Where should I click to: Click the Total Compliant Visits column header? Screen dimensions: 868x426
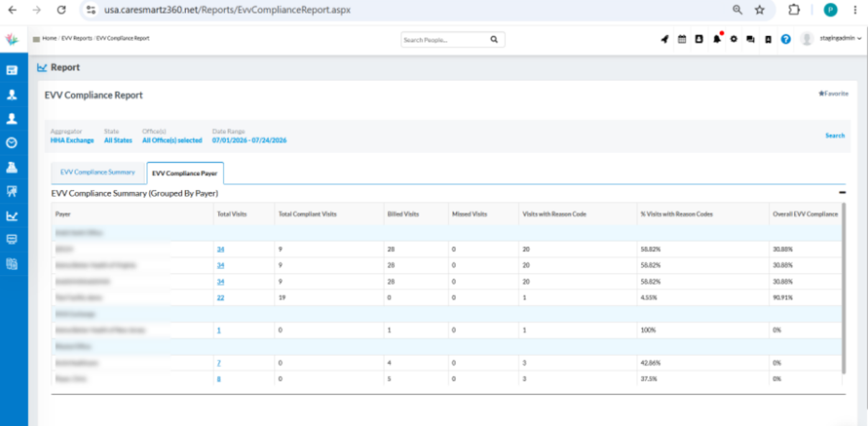click(x=308, y=214)
